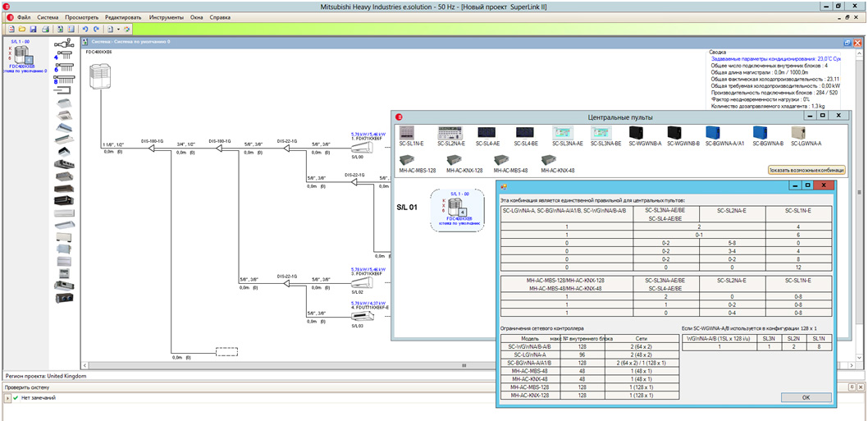Click the empty dashed placeholder unit on diagram
868x421 pixels.
coord(226,351)
